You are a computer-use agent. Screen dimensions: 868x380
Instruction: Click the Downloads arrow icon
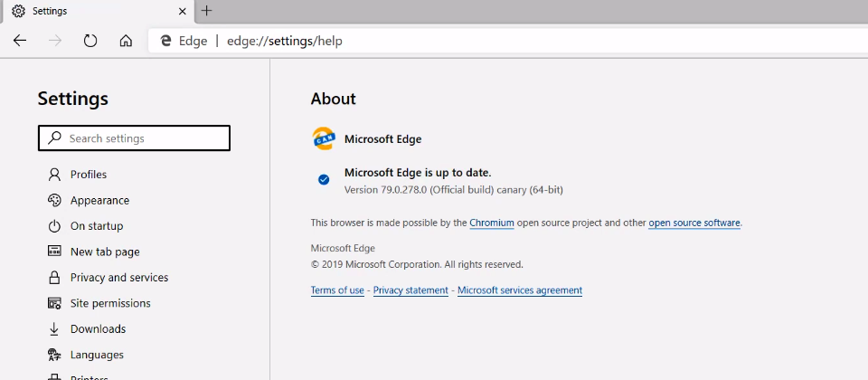point(54,329)
